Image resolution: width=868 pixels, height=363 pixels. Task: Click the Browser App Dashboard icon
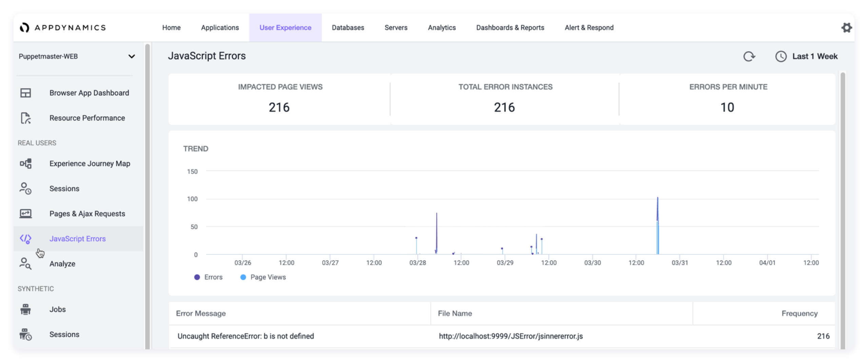click(25, 93)
